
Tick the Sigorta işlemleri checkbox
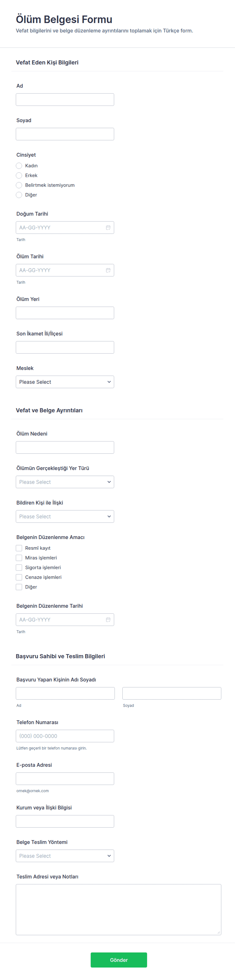(x=19, y=567)
